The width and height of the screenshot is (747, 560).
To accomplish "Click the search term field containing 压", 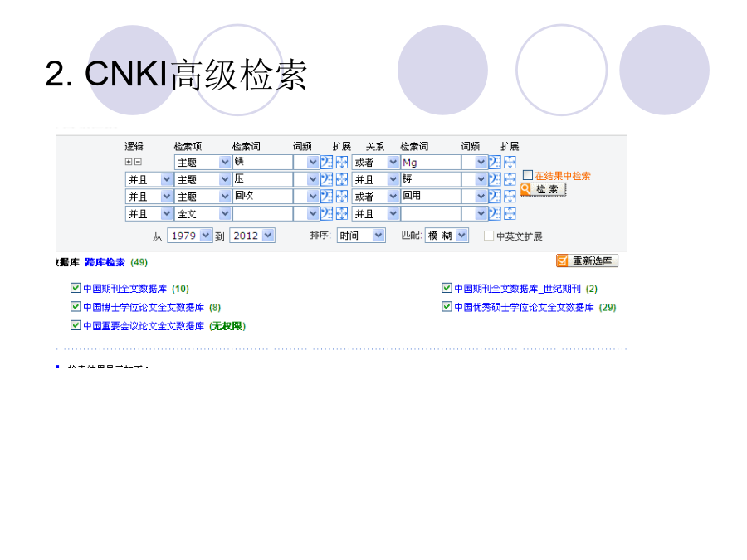I will 262,179.
